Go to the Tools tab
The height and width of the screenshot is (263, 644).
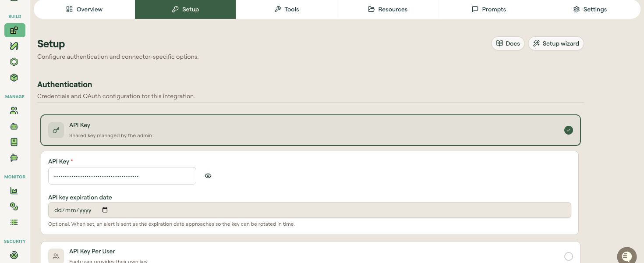[x=287, y=9]
